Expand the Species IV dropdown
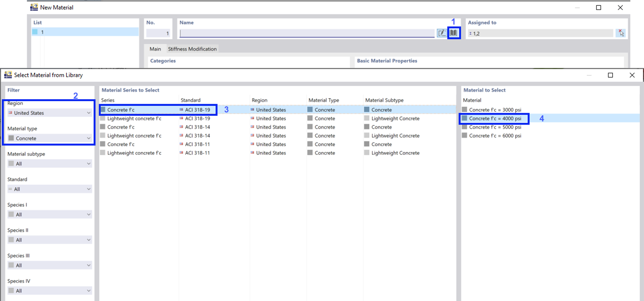Image resolution: width=644 pixels, height=301 pixels. (50, 291)
